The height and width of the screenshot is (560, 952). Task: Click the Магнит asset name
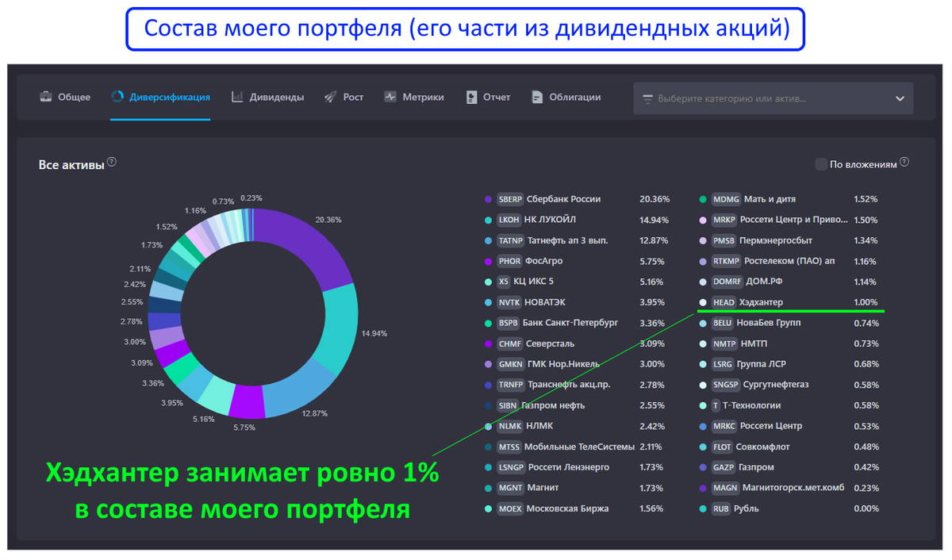click(x=543, y=488)
